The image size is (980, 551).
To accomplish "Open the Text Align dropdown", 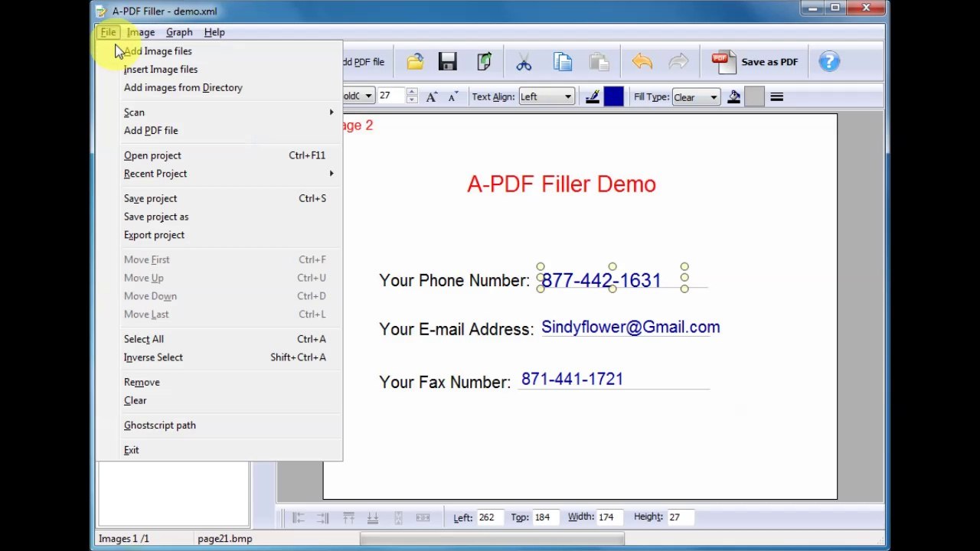I will [x=568, y=96].
